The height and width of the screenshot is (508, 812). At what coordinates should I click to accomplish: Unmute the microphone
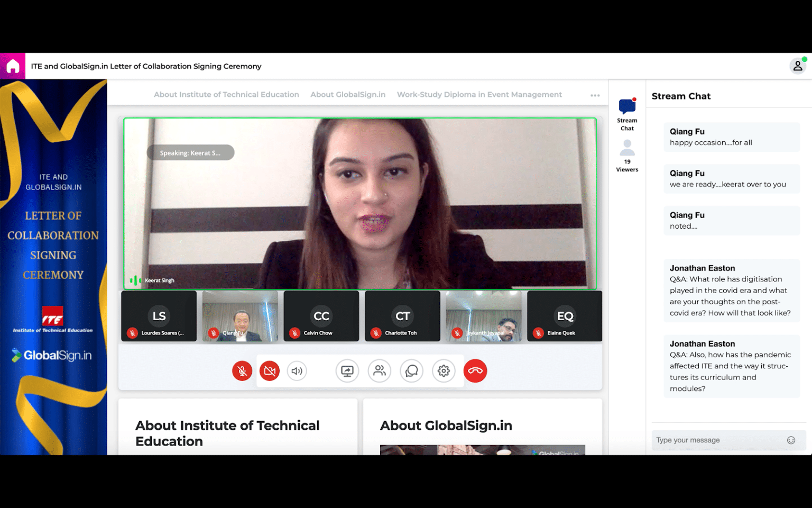coord(242,371)
